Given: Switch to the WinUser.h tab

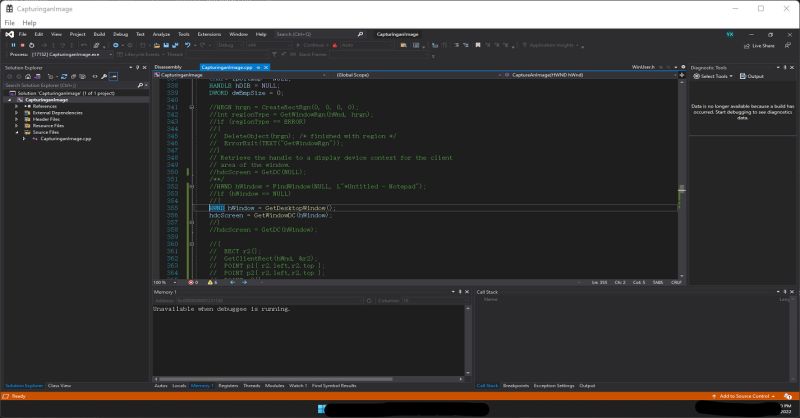Looking at the screenshot, I should (643, 67).
